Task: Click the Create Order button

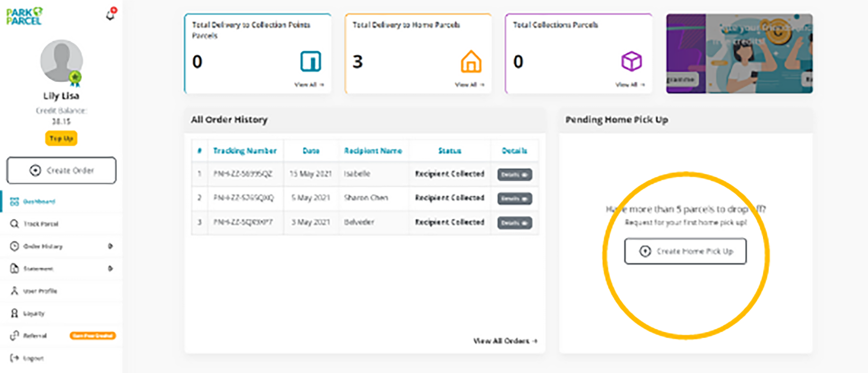Action: (x=61, y=170)
